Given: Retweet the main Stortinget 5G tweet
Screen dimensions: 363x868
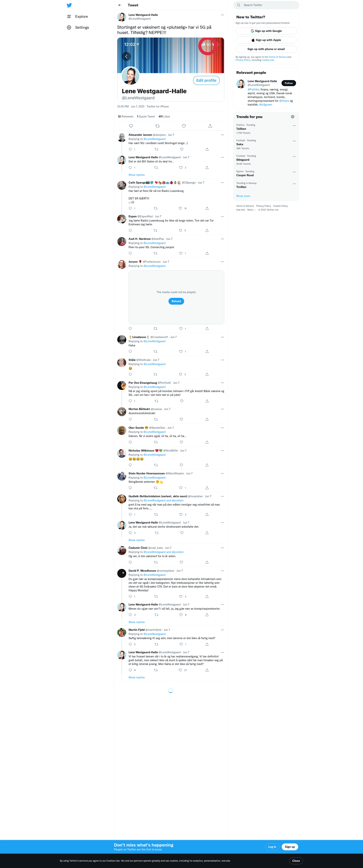Looking at the screenshot, I should click(157, 126).
